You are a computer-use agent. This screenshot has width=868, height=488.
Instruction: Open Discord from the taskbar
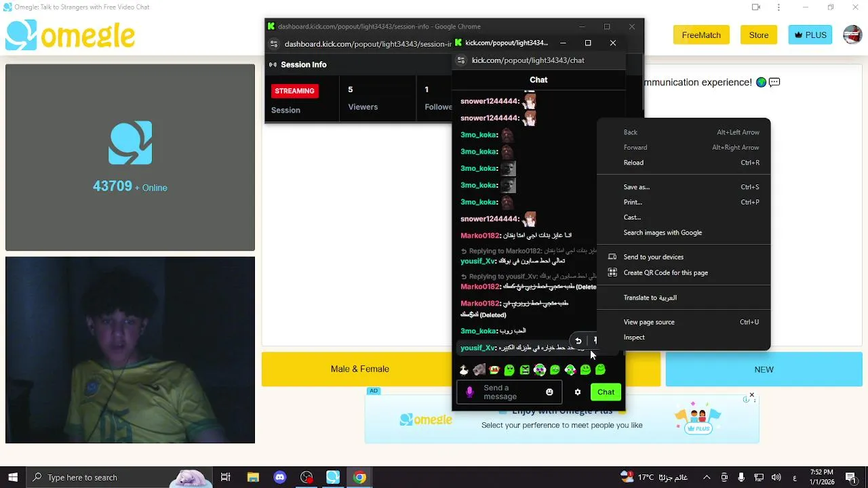pyautogui.click(x=280, y=477)
